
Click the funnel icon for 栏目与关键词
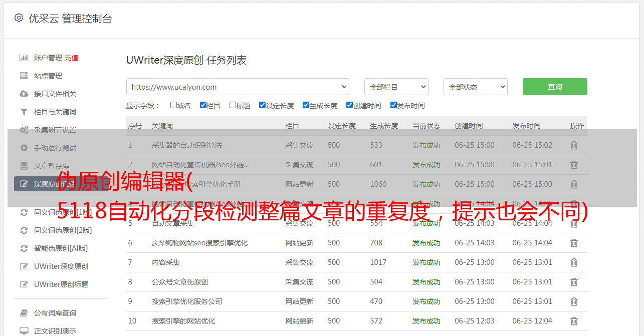click(24, 112)
